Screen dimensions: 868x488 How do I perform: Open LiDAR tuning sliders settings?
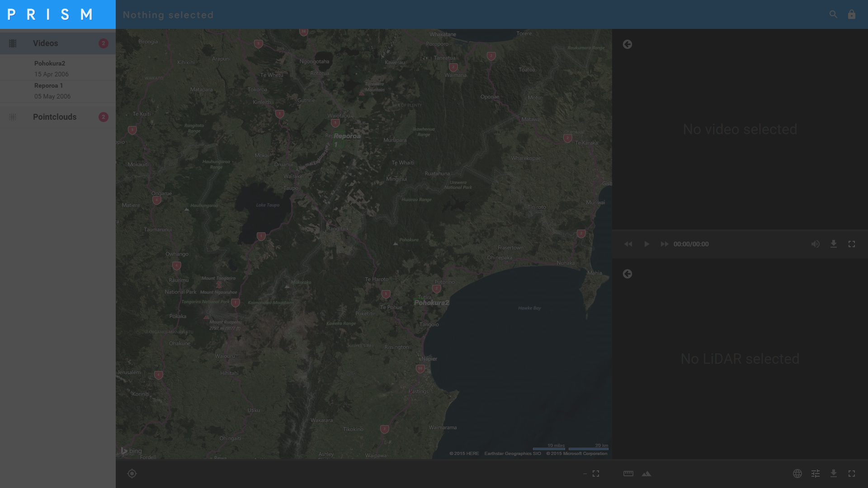[816, 474]
